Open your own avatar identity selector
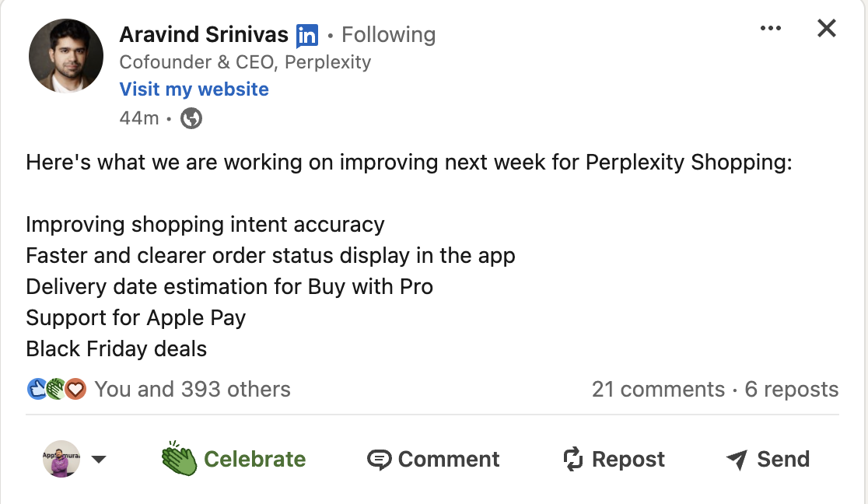Image resolution: width=868 pixels, height=504 pixels. 61,459
